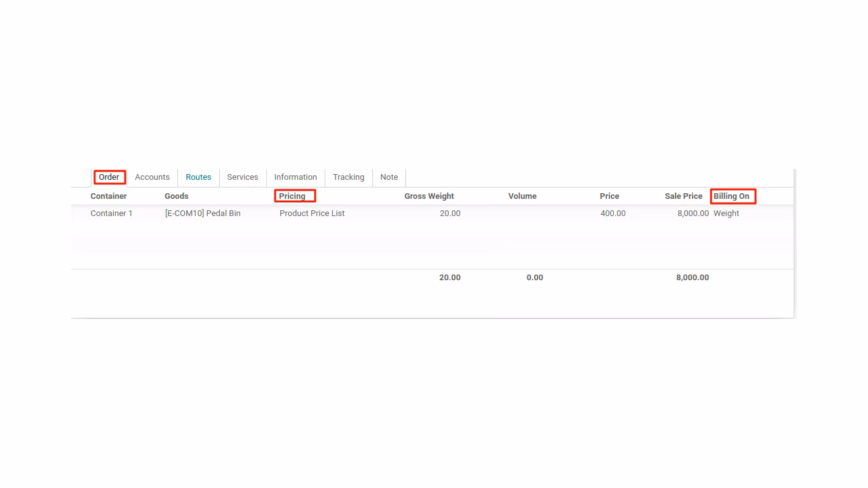868x488 pixels.
Task: View the Tracking tab
Action: (348, 177)
